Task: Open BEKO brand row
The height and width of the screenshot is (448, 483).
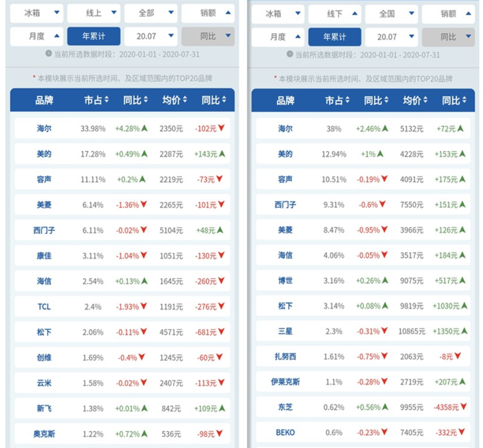Action: tap(363, 433)
